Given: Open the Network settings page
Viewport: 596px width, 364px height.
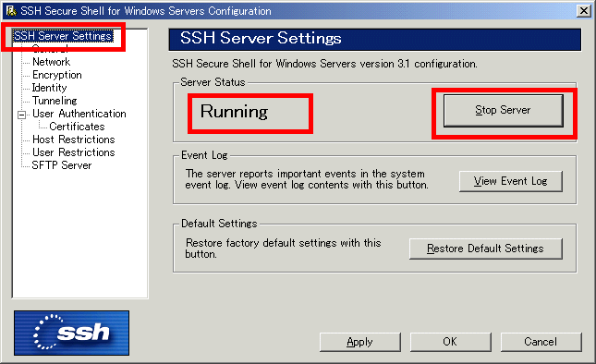Looking at the screenshot, I should (52, 62).
